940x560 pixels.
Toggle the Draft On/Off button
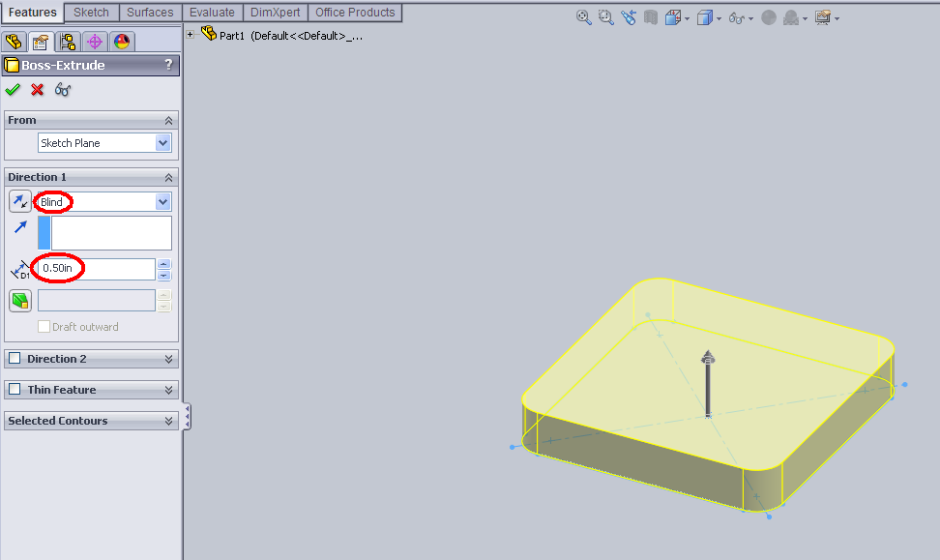pyautogui.click(x=20, y=301)
